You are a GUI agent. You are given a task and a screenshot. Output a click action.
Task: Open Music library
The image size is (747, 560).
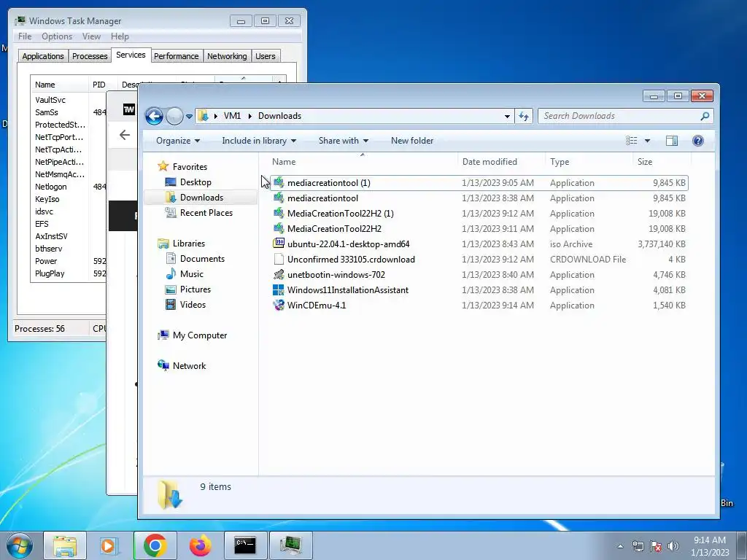click(x=192, y=274)
